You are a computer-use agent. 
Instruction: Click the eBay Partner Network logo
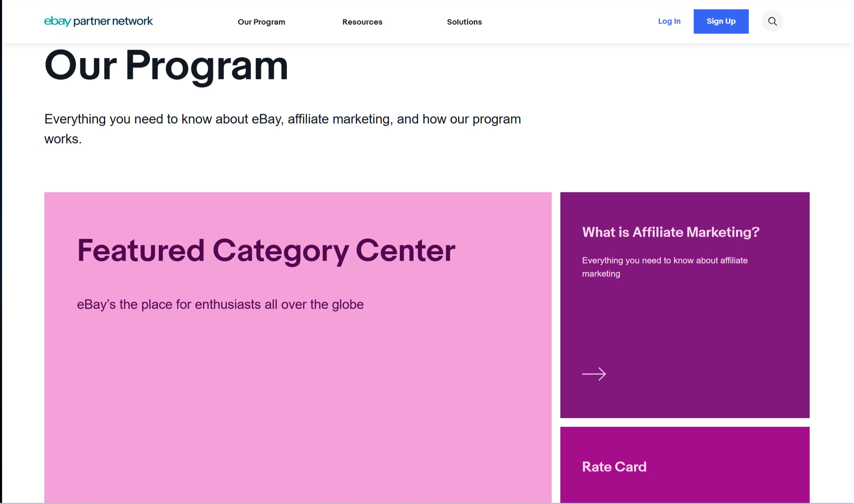click(99, 21)
